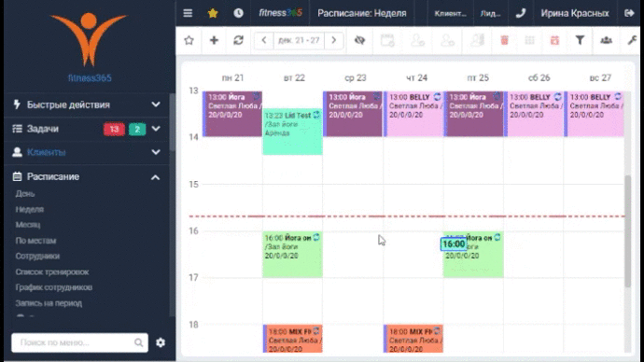Expand the Задачи section
The image size is (644, 362).
pyautogui.click(x=156, y=129)
